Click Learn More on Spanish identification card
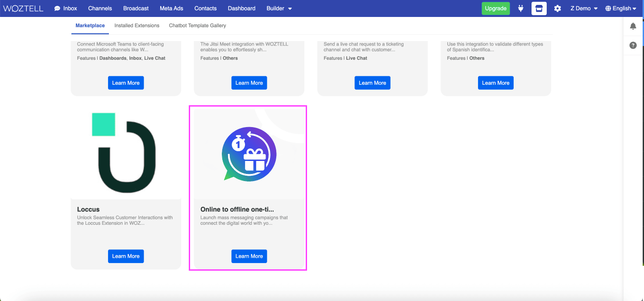 (495, 83)
